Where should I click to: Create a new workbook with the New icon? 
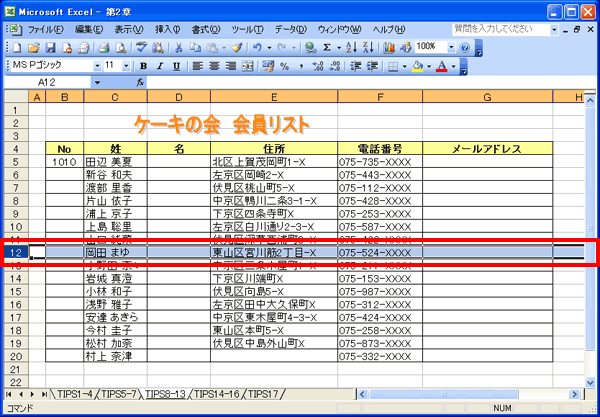click(17, 48)
